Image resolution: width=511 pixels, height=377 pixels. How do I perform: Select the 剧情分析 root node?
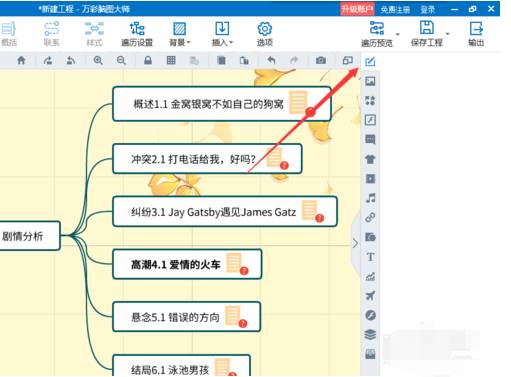(x=30, y=236)
